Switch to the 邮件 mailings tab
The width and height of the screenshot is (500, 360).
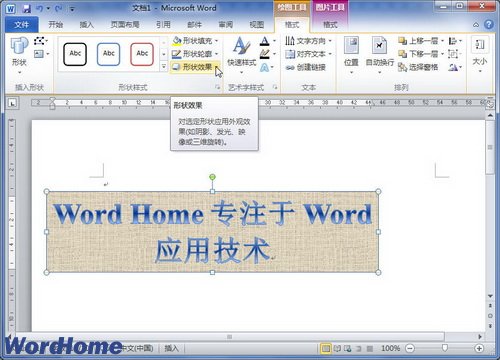(x=195, y=25)
